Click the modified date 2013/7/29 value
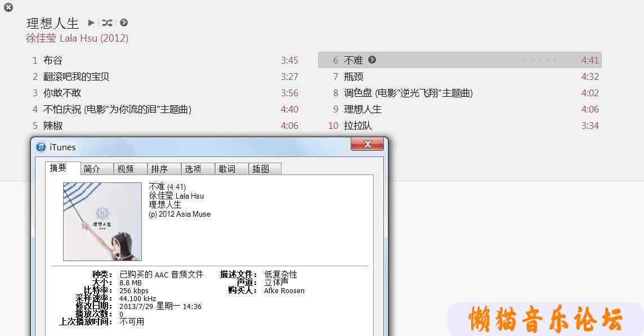This screenshot has height=336, width=644. coord(160,306)
